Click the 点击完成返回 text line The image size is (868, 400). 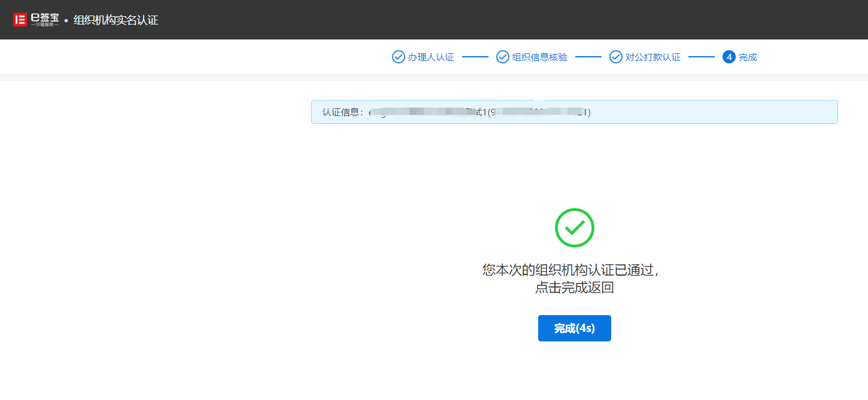[575, 288]
